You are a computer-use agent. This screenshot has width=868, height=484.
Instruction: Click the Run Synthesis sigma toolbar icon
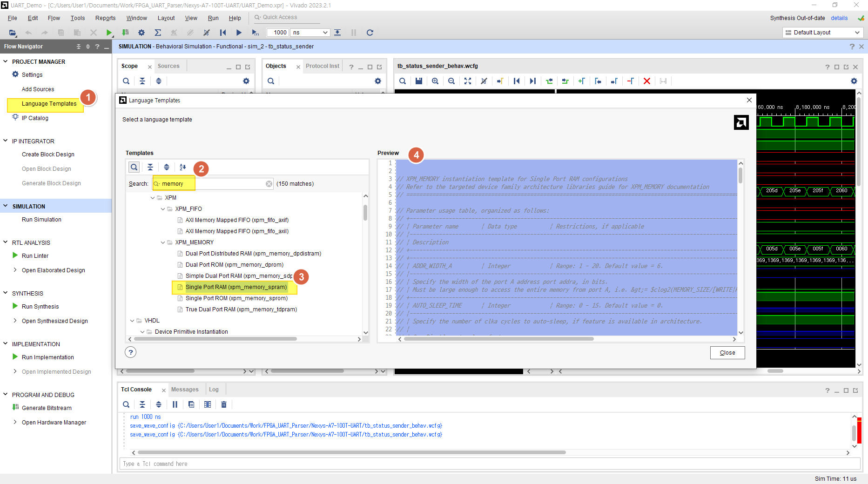pyautogui.click(x=158, y=33)
